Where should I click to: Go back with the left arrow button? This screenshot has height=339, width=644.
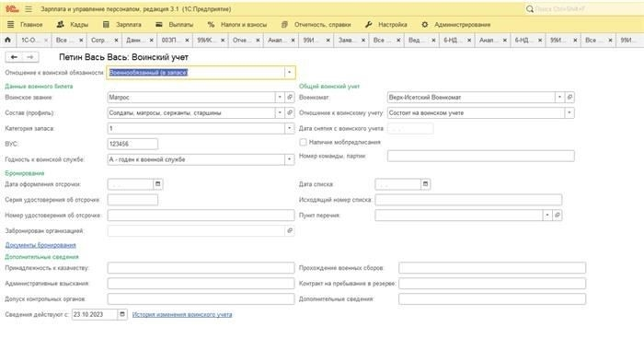[14, 57]
